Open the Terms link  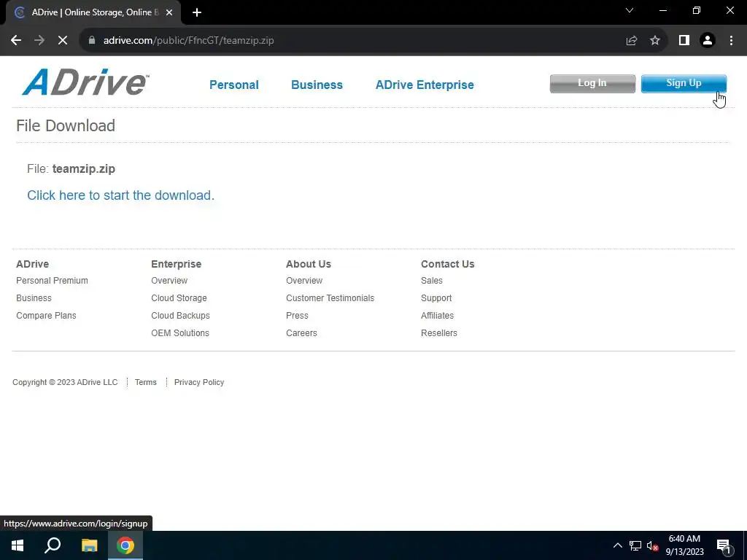(146, 382)
